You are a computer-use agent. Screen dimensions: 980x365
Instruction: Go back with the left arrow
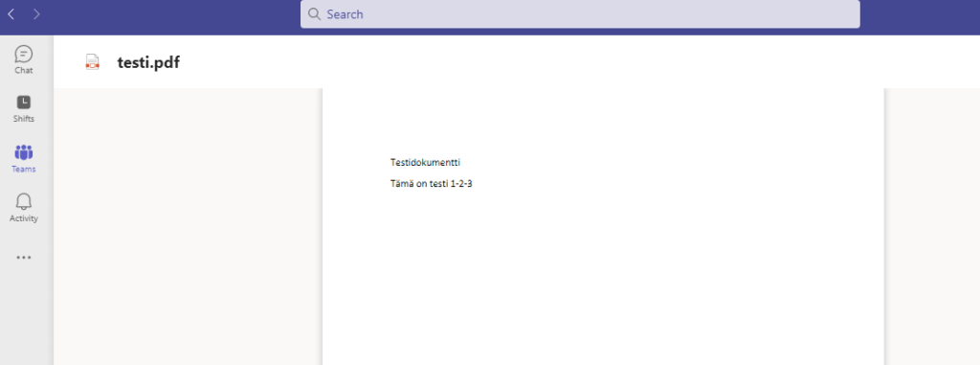click(x=11, y=13)
